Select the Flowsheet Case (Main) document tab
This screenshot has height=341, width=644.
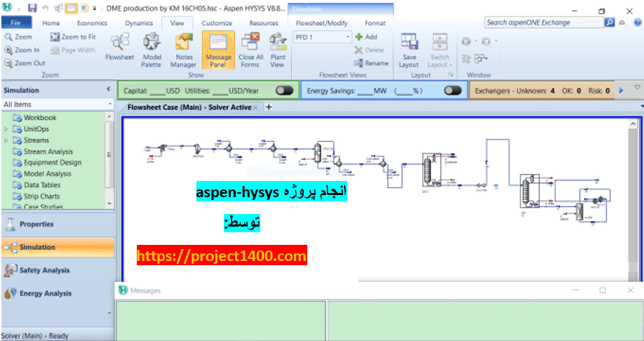point(189,107)
